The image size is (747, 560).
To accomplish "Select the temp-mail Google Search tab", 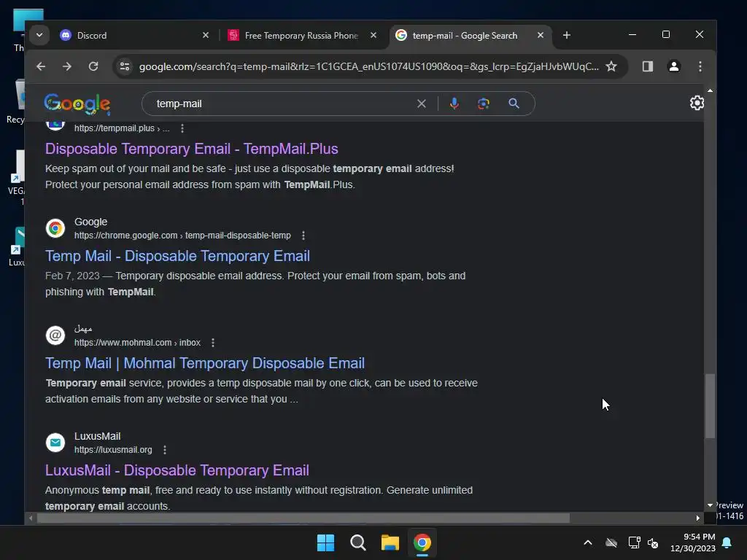I will 465,35.
